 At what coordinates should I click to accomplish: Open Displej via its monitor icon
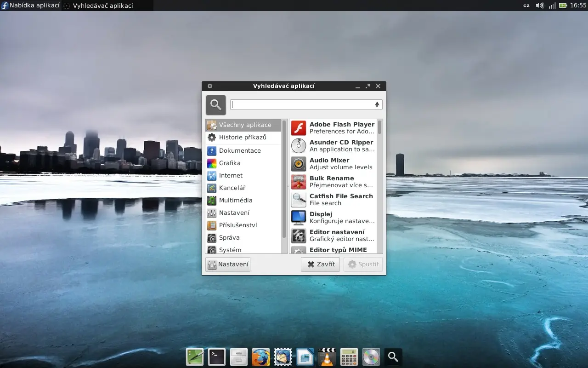[x=299, y=218]
